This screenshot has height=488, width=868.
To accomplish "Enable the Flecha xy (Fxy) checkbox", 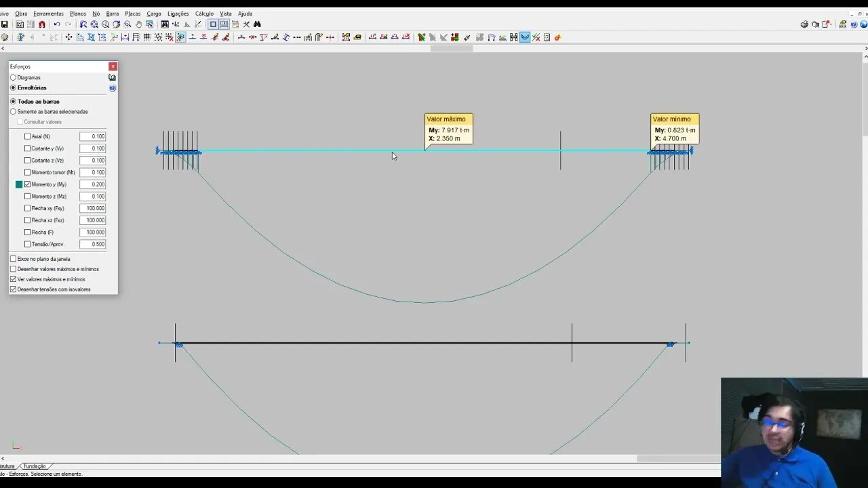I will click(27, 208).
